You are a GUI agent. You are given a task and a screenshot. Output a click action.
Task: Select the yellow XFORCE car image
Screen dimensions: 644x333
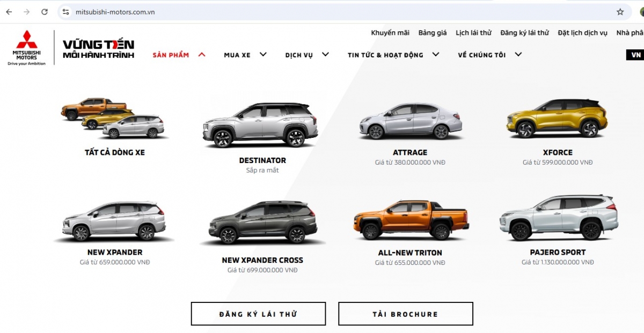pyautogui.click(x=557, y=119)
